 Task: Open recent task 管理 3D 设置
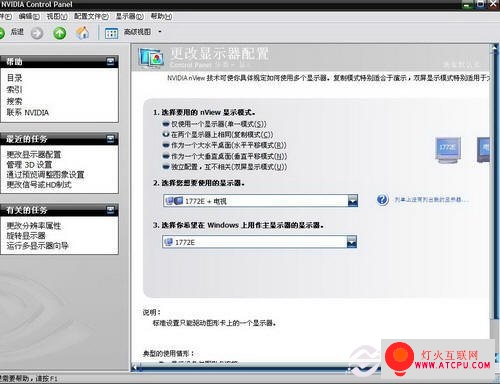[29, 164]
